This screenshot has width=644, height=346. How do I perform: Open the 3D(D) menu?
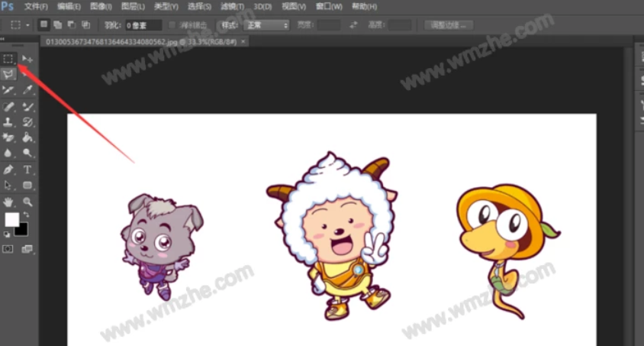(x=262, y=7)
